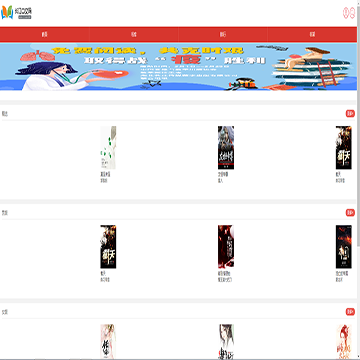
Task: Click the title text under the green-leaf book cover
Action: (105, 174)
